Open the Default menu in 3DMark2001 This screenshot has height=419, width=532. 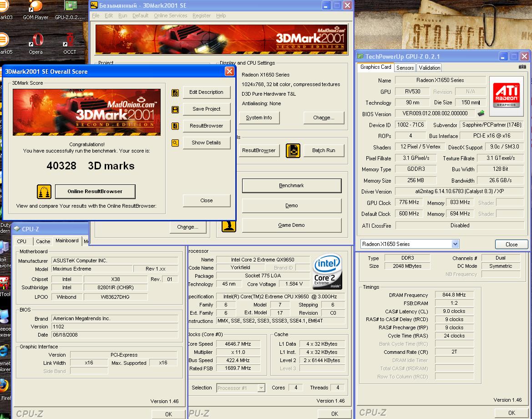click(x=140, y=15)
